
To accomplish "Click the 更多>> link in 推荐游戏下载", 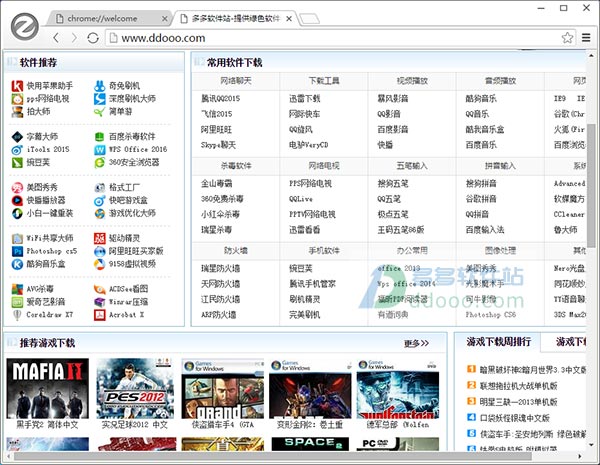I will point(416,343).
